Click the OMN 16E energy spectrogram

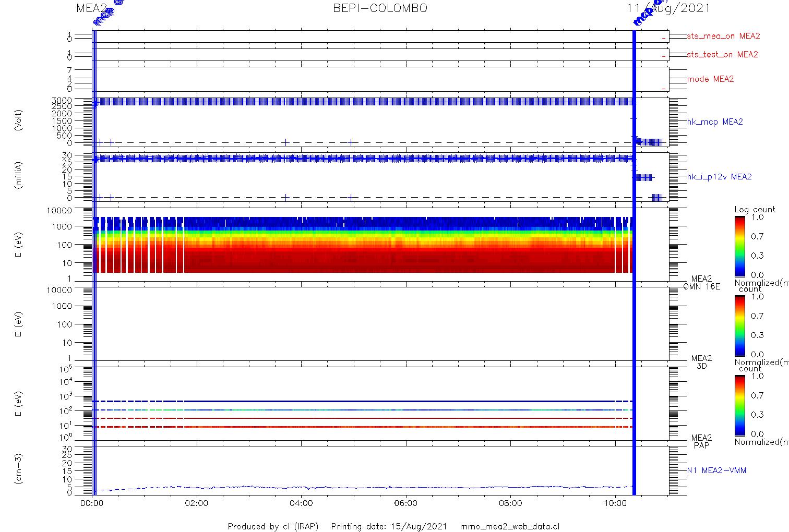(380, 245)
